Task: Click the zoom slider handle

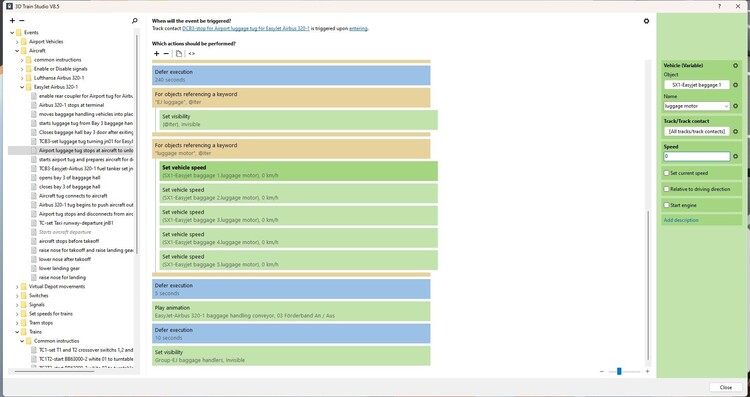Action: tap(619, 371)
